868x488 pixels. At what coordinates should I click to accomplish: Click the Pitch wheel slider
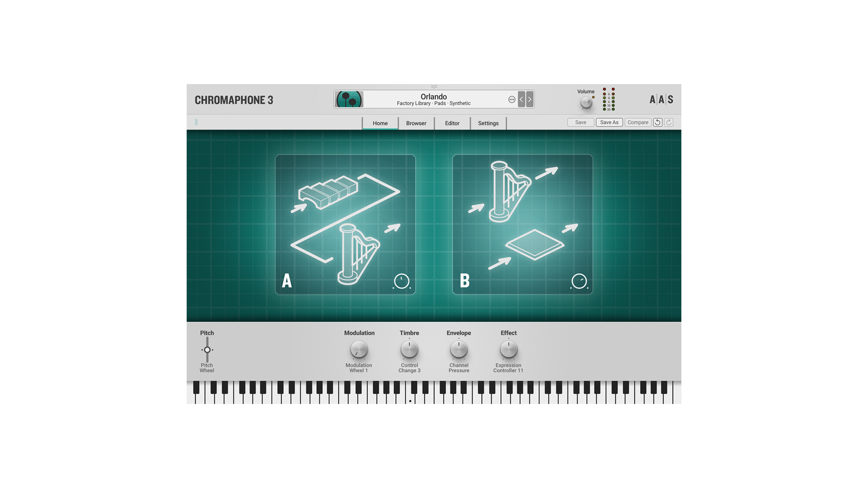click(x=207, y=350)
